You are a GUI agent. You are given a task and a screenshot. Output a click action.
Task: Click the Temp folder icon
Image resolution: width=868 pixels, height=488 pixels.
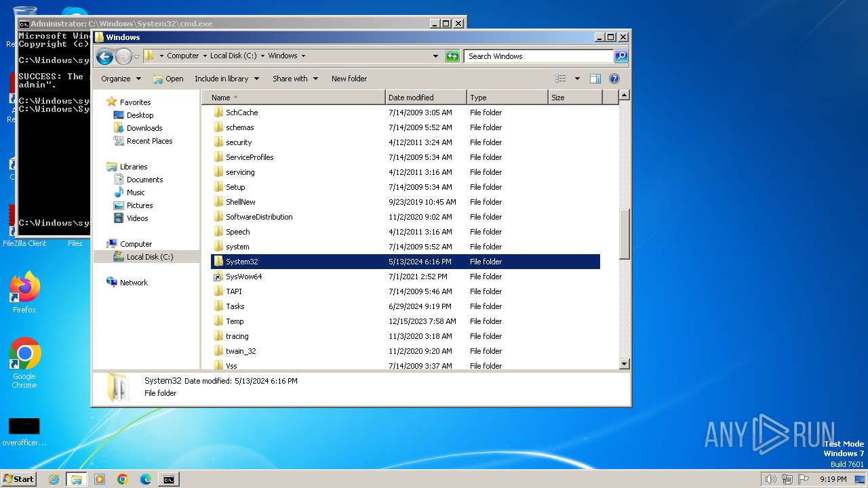(x=218, y=321)
